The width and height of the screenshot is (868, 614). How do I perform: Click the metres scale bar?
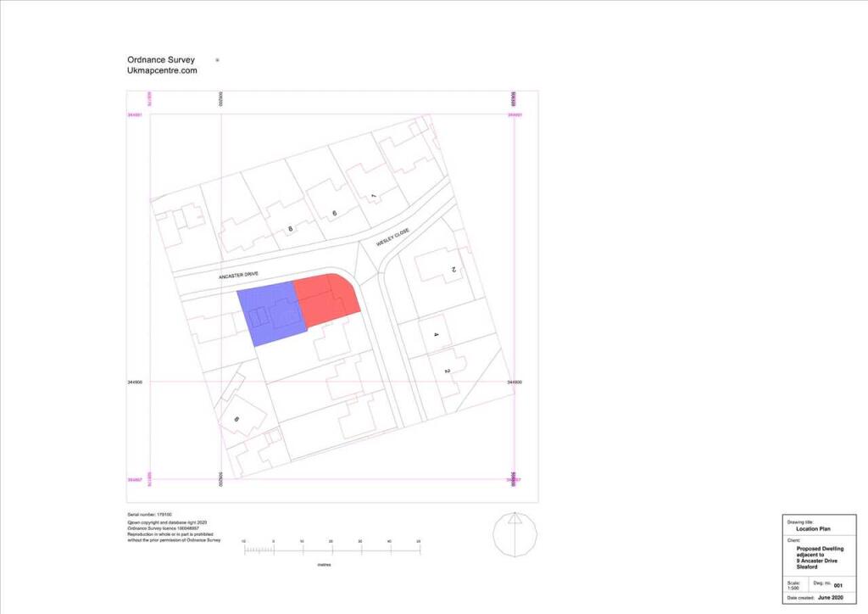331,550
